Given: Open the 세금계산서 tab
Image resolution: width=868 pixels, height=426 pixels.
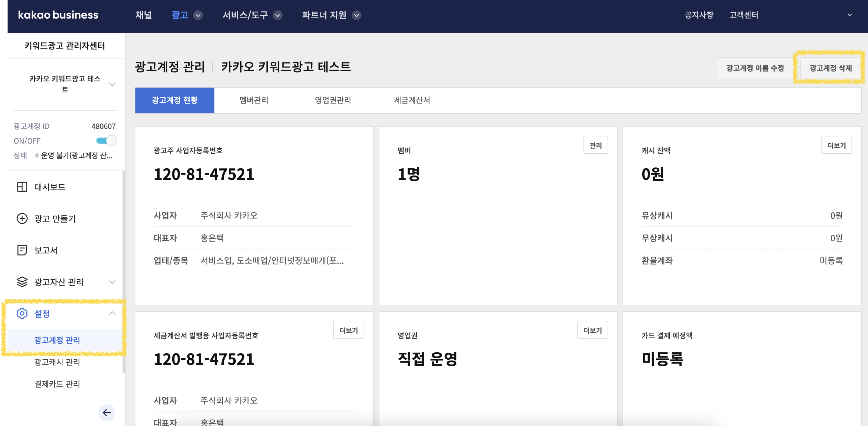Looking at the screenshot, I should [x=412, y=100].
